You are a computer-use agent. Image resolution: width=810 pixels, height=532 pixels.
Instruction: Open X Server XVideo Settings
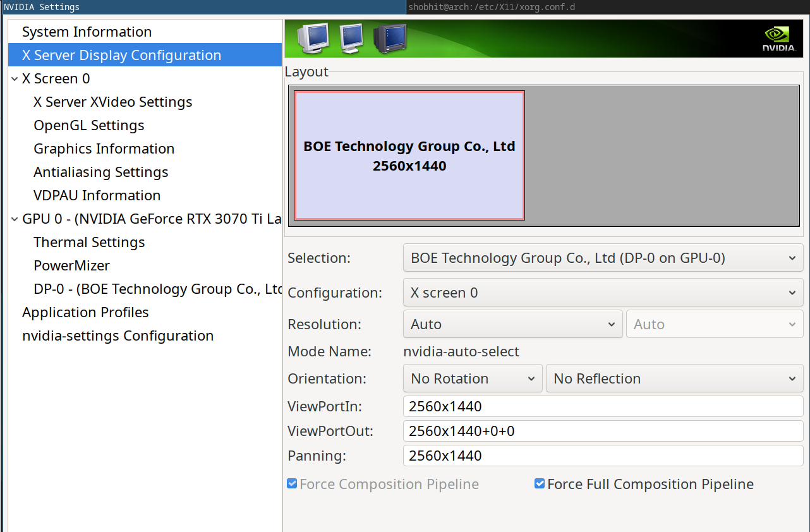113,102
